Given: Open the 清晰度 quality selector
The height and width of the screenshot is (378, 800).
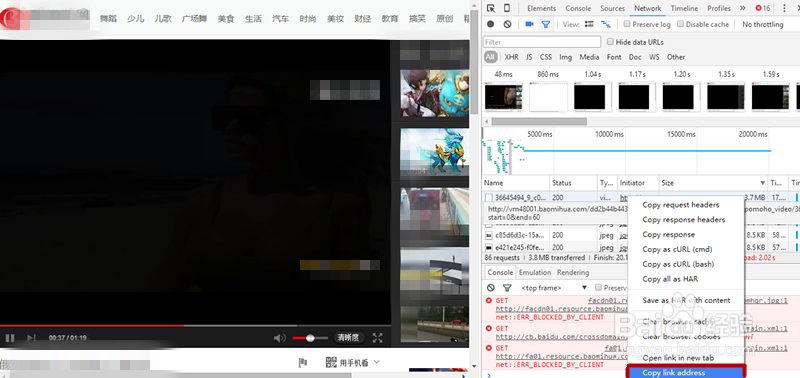Looking at the screenshot, I should click(x=349, y=338).
